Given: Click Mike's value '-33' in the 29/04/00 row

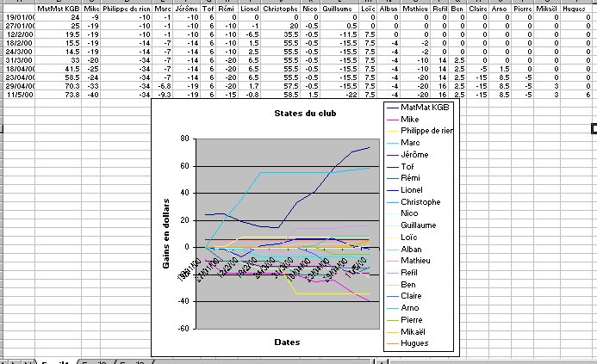Looking at the screenshot, I should click(91, 86).
